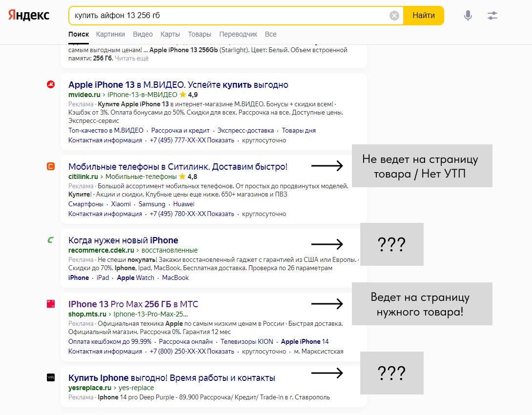Open Apple iPhone 13 в М.ВИДЕО result

[178, 85]
